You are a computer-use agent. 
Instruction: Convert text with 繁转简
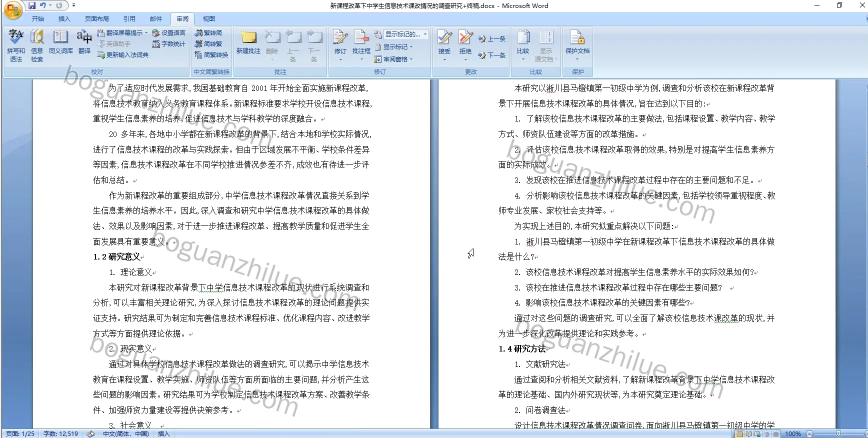point(209,33)
